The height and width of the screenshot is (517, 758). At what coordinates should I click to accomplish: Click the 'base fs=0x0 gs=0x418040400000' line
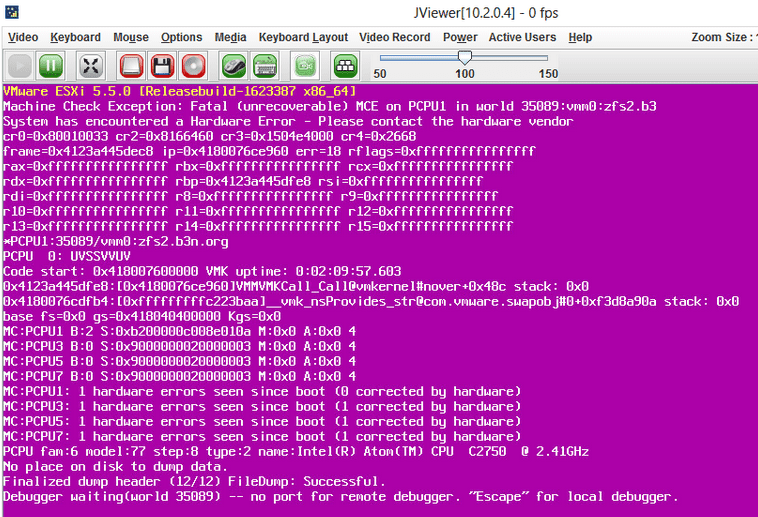(x=142, y=316)
